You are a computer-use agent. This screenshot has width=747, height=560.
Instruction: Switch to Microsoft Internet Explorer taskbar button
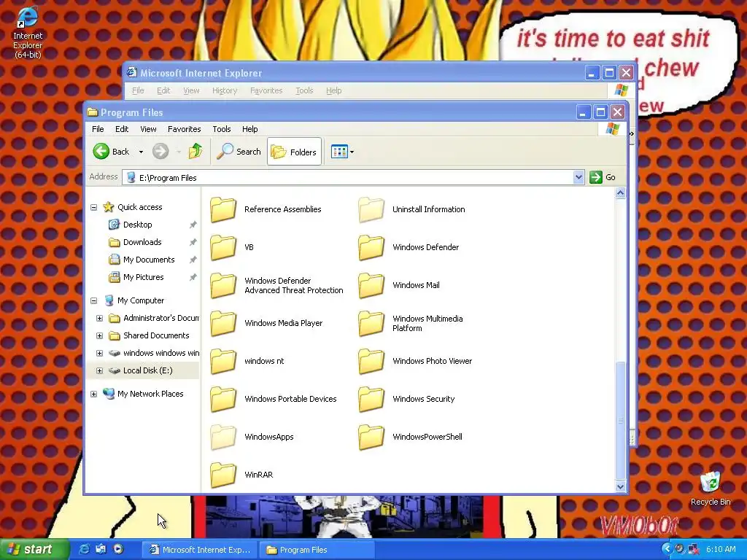pyautogui.click(x=200, y=550)
